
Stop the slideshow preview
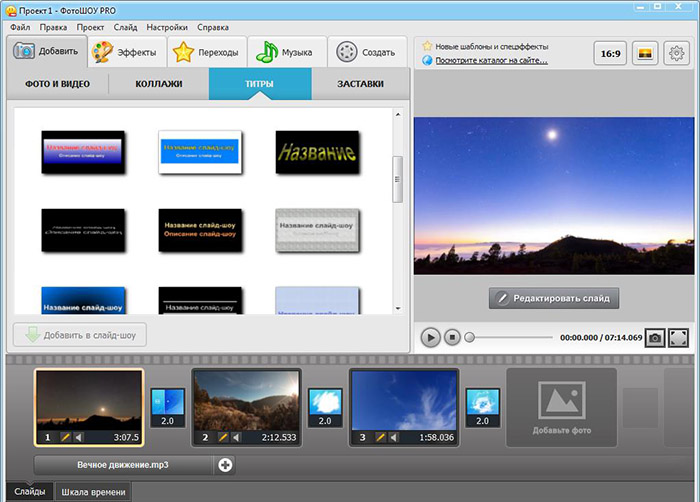pyautogui.click(x=452, y=338)
